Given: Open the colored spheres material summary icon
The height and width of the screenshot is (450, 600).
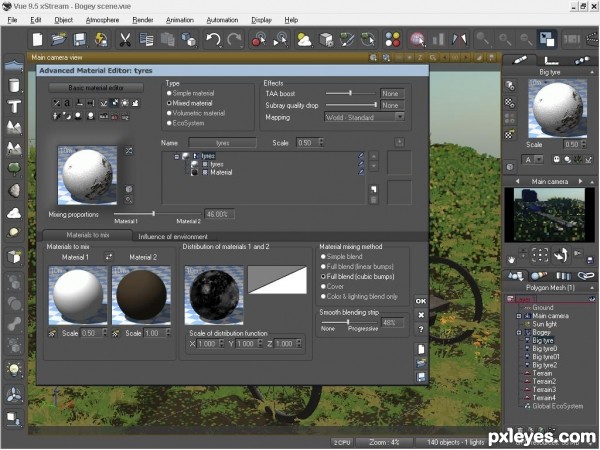Looking at the screenshot, I should 393,39.
